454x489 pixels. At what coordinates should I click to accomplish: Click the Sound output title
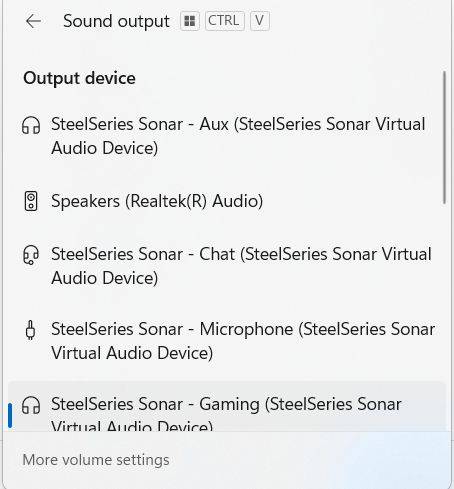point(116,21)
